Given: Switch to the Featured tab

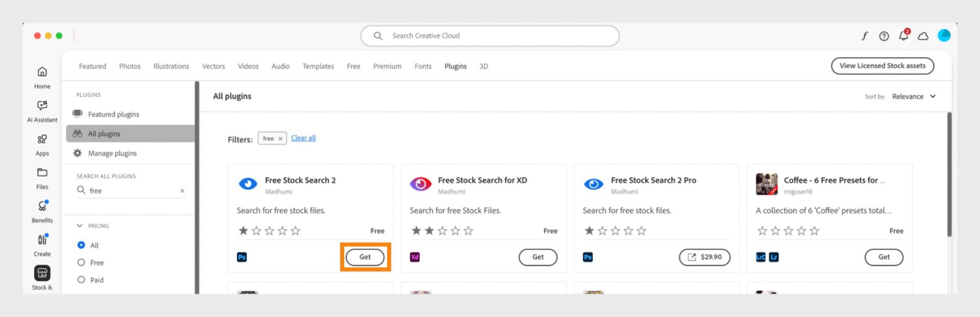Looking at the screenshot, I should click(x=92, y=66).
